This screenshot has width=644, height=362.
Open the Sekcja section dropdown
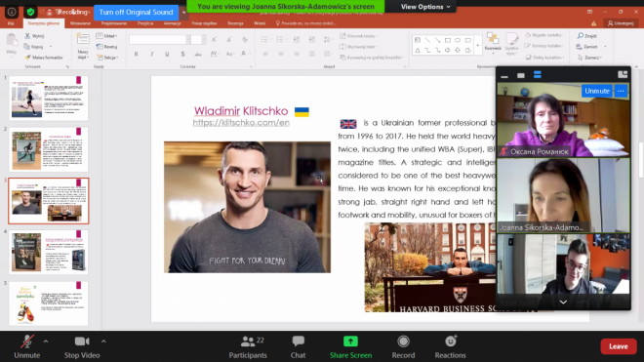click(x=106, y=58)
